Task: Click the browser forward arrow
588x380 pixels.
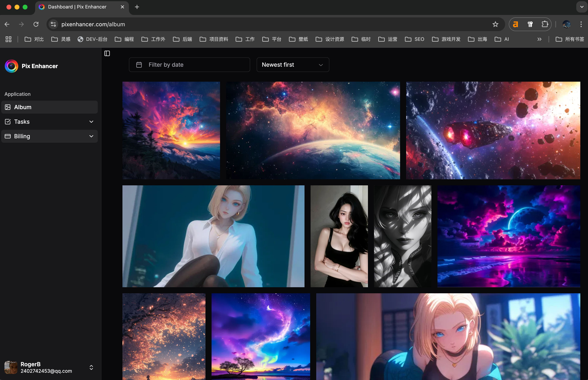Action: coord(21,24)
